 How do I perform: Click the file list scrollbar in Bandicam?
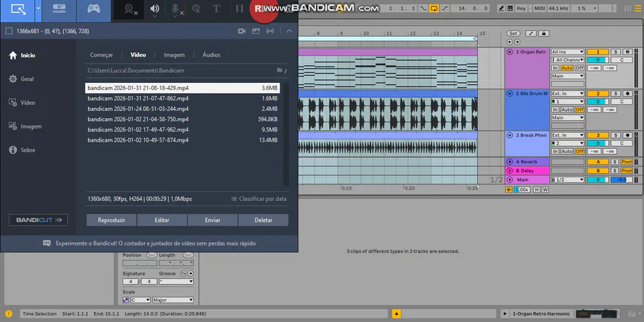[286, 135]
